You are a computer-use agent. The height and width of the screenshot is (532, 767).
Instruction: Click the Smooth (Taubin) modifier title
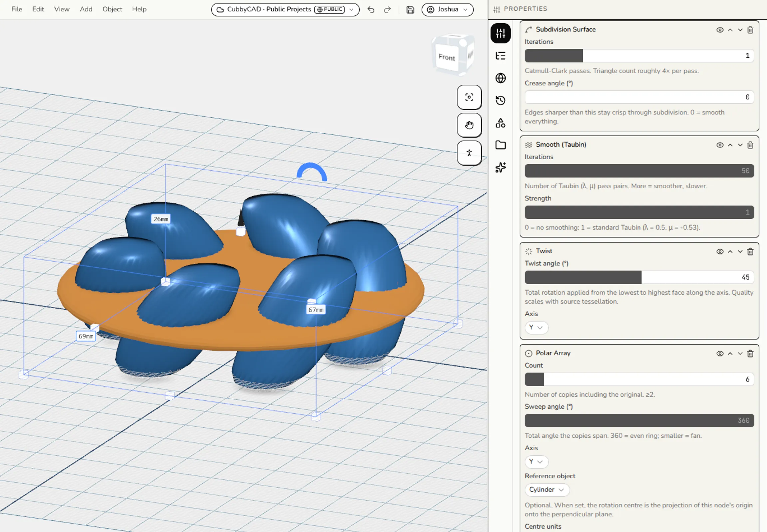(561, 145)
